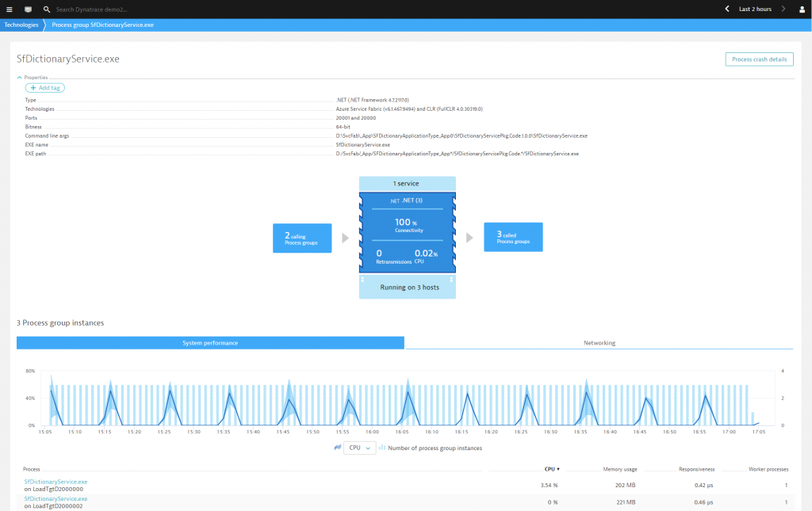Viewport: 812px width, 511px height.
Task: Open the Last 2 hours timeframe selector
Action: tap(755, 9)
